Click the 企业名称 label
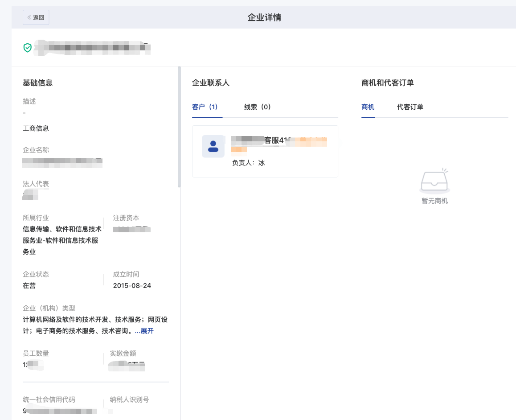This screenshot has width=516, height=420. (x=36, y=150)
